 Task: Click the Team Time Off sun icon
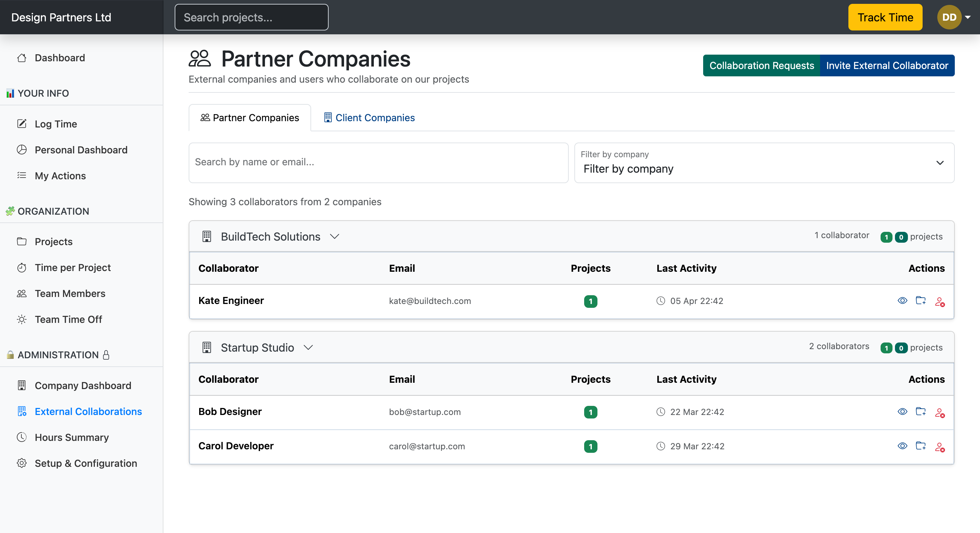(x=22, y=319)
